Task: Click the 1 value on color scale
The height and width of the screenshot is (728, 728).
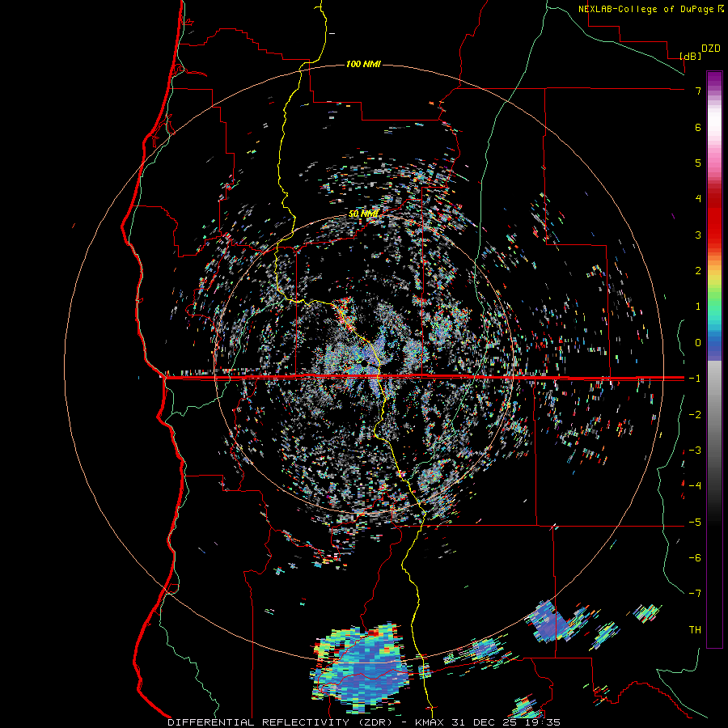Action: click(x=698, y=306)
